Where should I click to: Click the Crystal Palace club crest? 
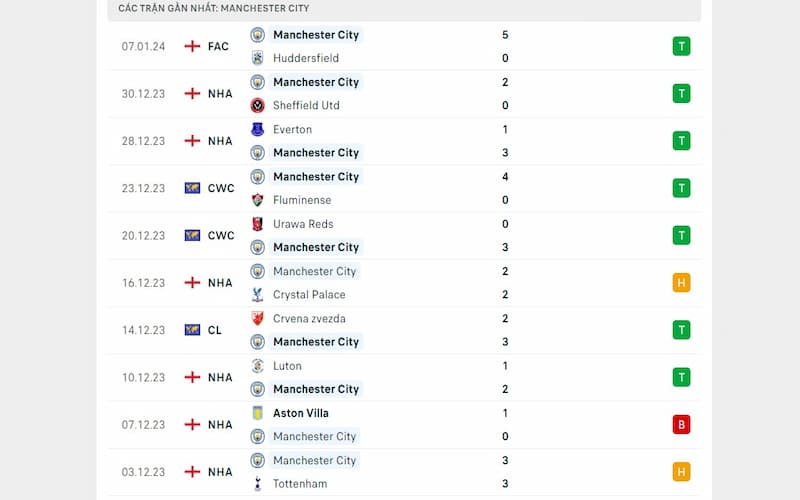point(258,295)
